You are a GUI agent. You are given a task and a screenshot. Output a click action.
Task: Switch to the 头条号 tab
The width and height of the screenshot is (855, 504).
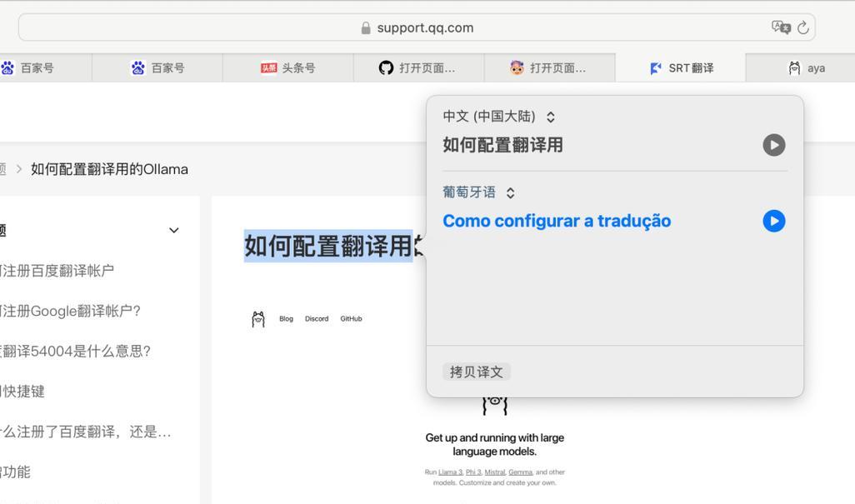[287, 68]
